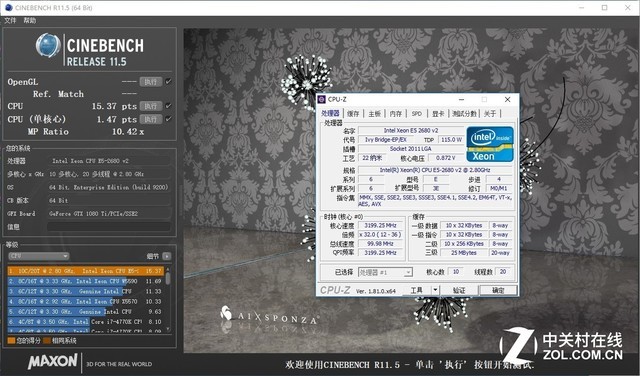Close the Cinebench window
The width and height of the screenshot is (640, 376).
coord(628,7)
